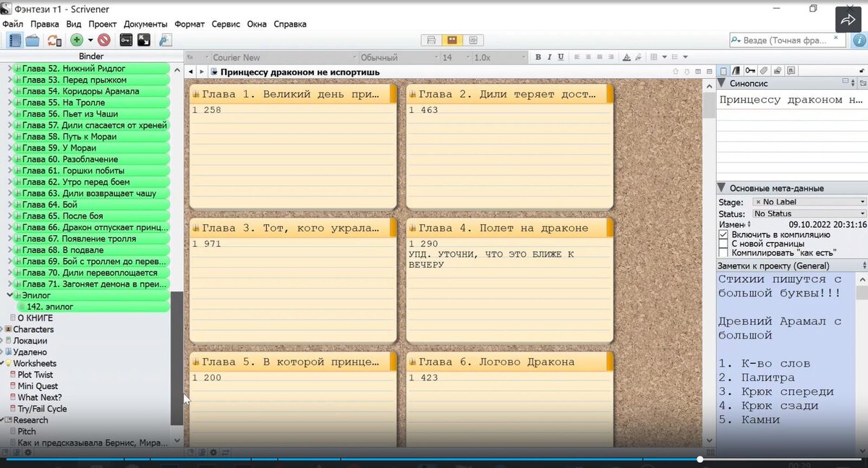Open the "Обычный" font style dropdown
868x468 pixels.
(x=399, y=57)
